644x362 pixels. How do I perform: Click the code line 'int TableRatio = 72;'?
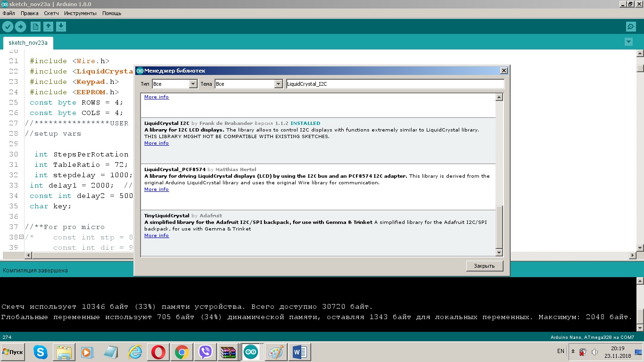tap(81, 165)
